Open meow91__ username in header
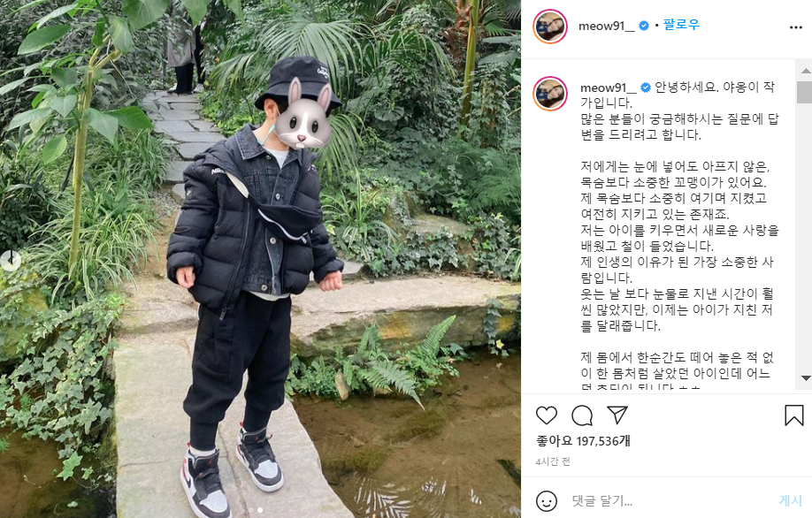The width and height of the screenshot is (812, 518). [606, 26]
